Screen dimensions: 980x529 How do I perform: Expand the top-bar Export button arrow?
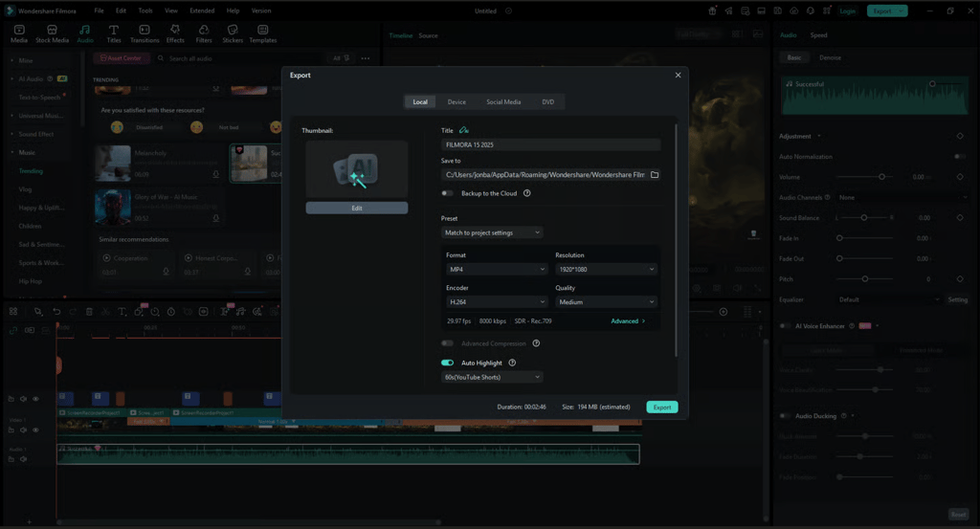click(x=902, y=11)
